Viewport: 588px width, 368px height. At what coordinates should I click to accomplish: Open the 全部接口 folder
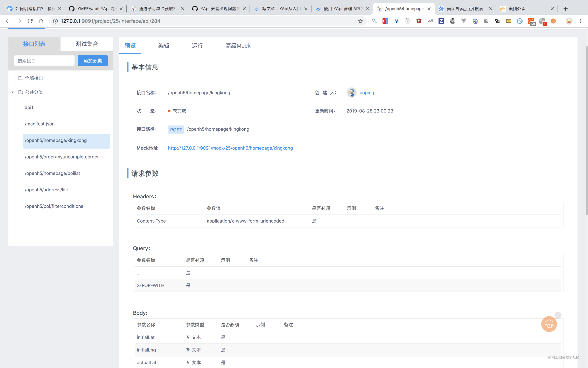point(31,78)
